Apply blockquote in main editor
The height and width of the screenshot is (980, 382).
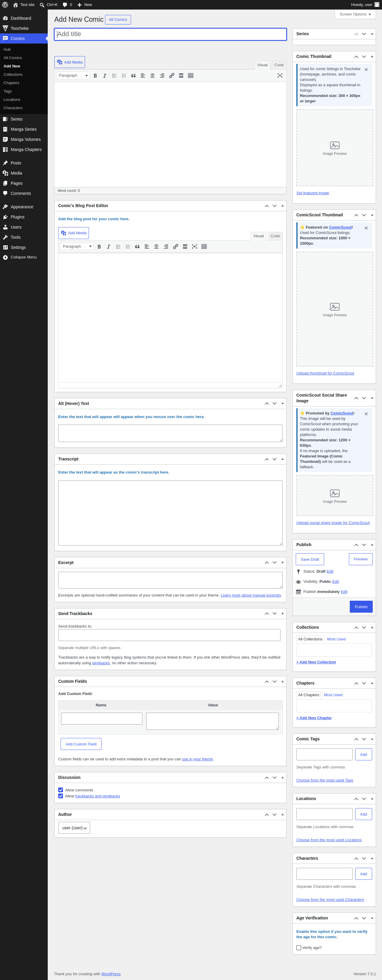point(133,76)
